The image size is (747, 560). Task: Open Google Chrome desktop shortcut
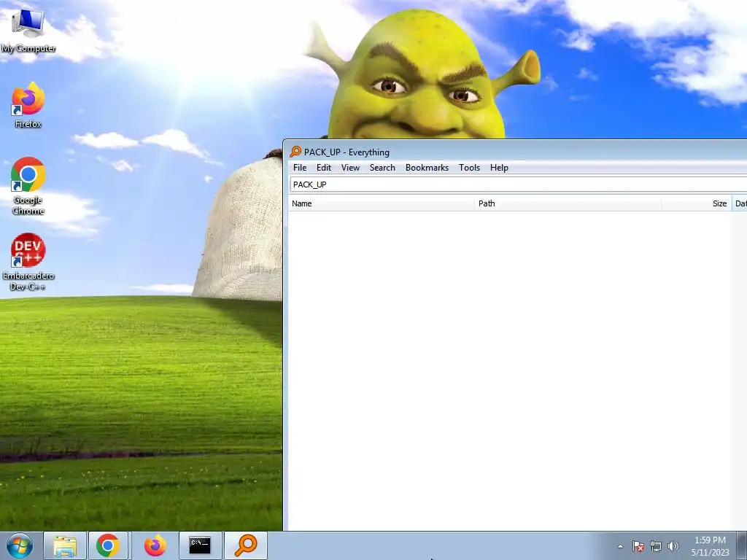(x=28, y=186)
